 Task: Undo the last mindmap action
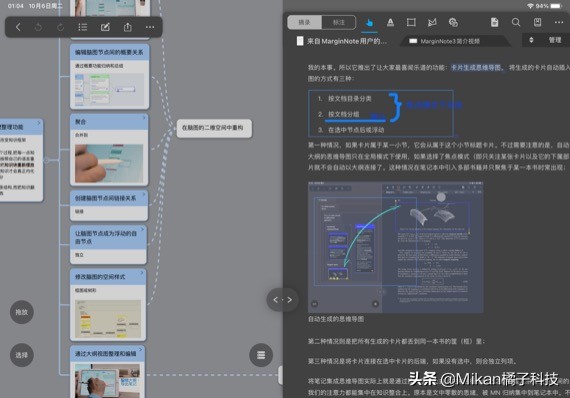click(x=38, y=27)
